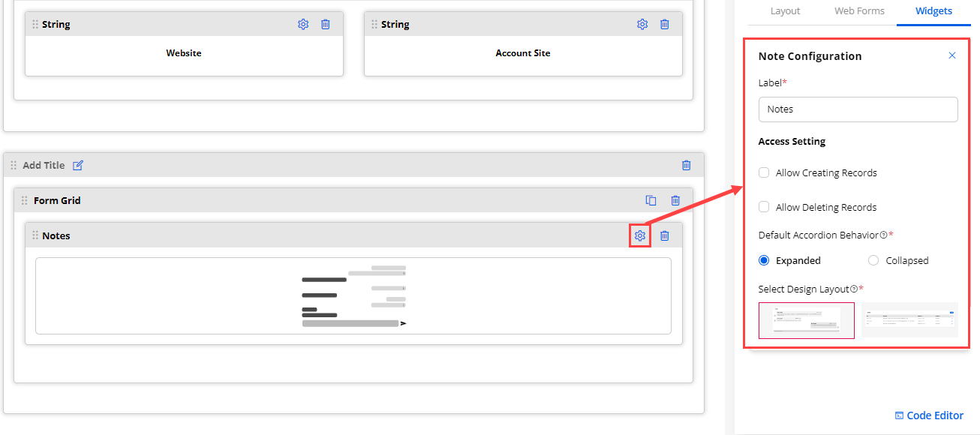Select the Collapsed accordion behavior
The image size is (980, 435).
(873, 260)
